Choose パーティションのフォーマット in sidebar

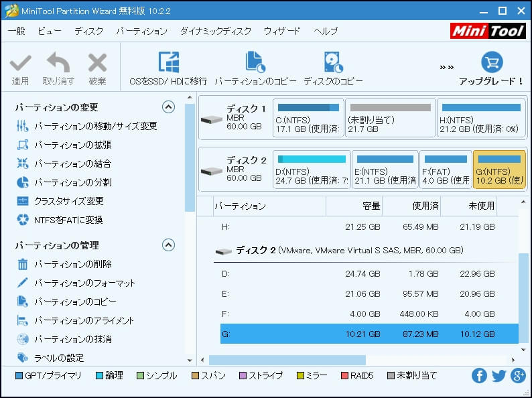pos(76,283)
